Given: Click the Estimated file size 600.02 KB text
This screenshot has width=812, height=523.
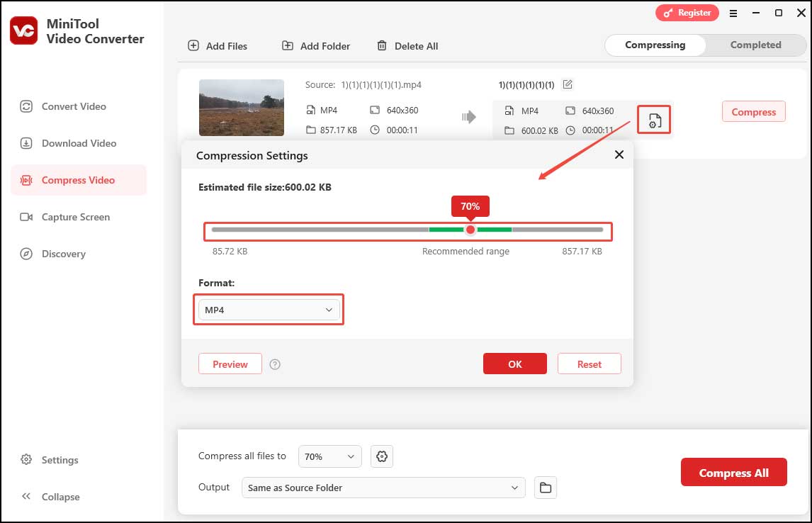Looking at the screenshot, I should tap(264, 188).
